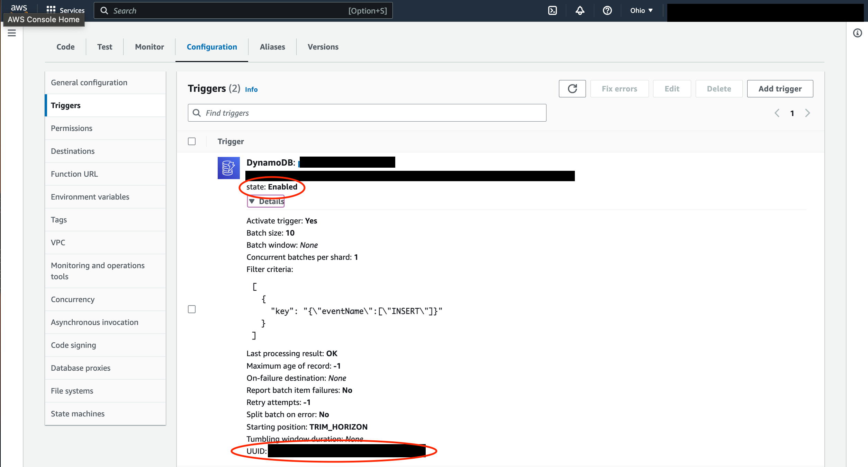Open Tags in the side menu

[105, 220]
